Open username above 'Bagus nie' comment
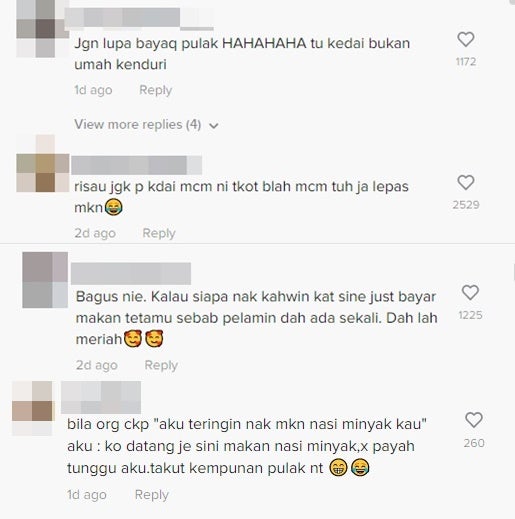This screenshot has height=519, width=515. (131, 273)
